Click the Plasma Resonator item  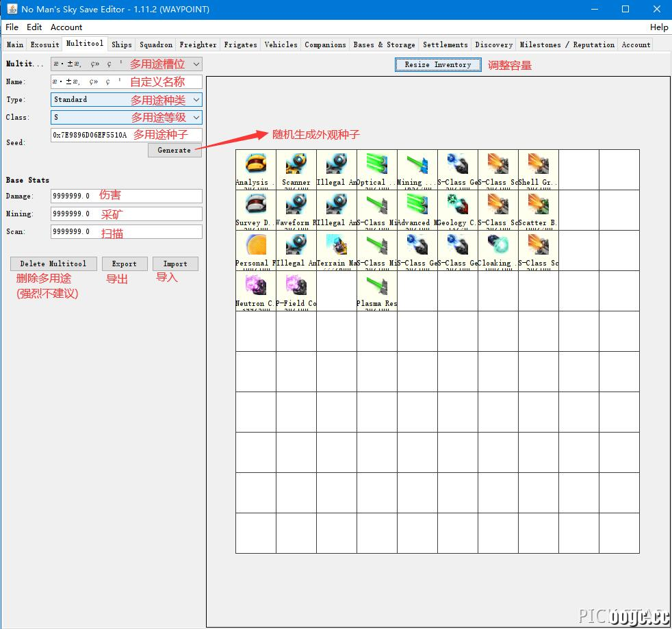click(377, 291)
